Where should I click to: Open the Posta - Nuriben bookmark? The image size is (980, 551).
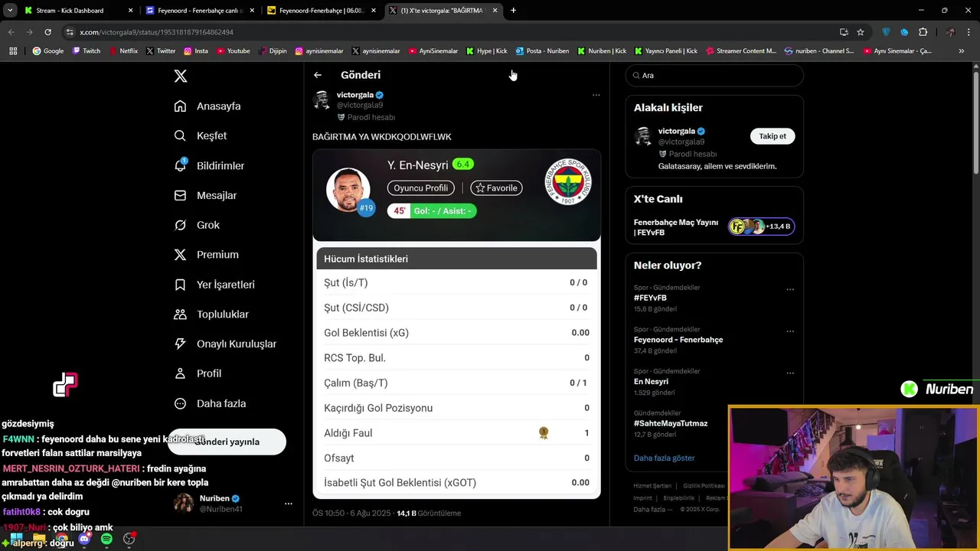542,51
